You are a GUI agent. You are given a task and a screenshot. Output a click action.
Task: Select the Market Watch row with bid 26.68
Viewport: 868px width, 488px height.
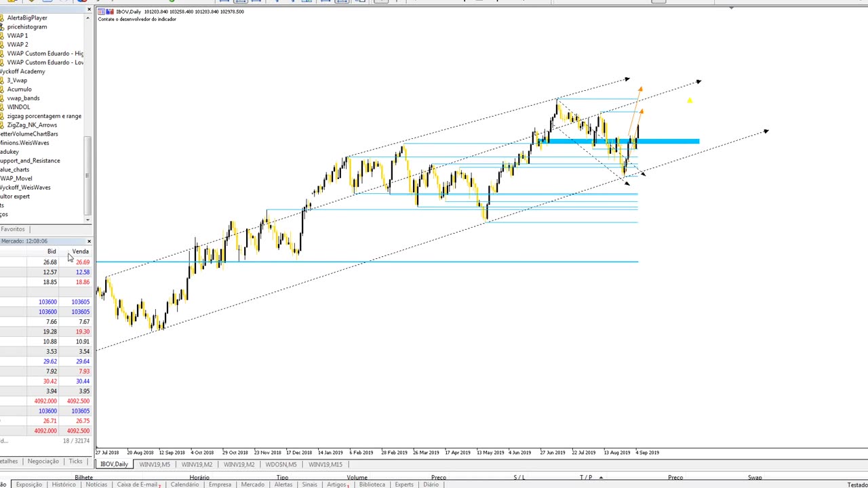[x=46, y=262]
